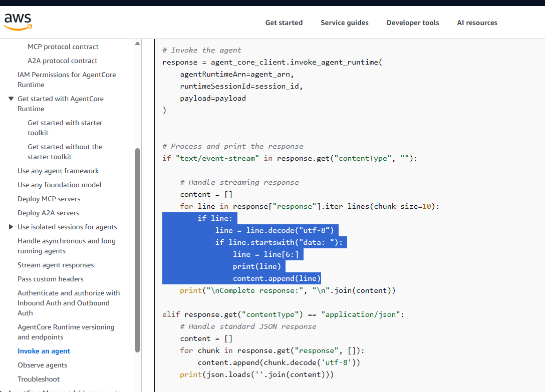The height and width of the screenshot is (392, 545).
Task: Open the Service guides menu
Action: point(345,23)
